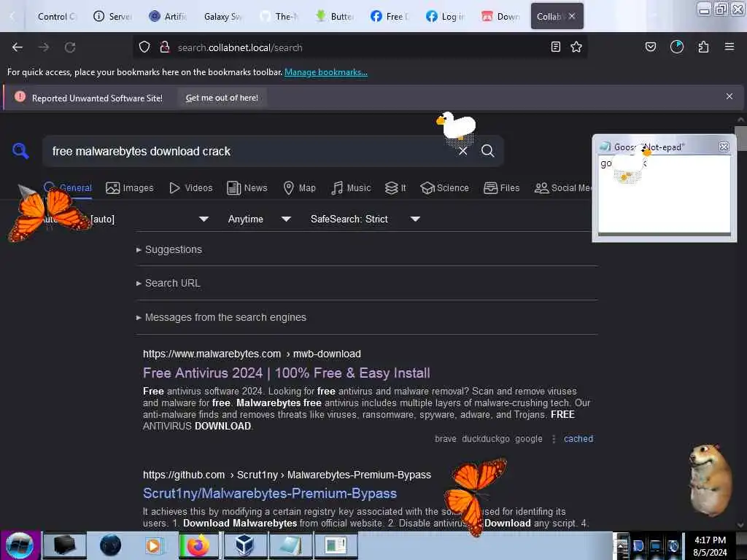Close the Collab tab
747x560 pixels.
[x=572, y=16]
